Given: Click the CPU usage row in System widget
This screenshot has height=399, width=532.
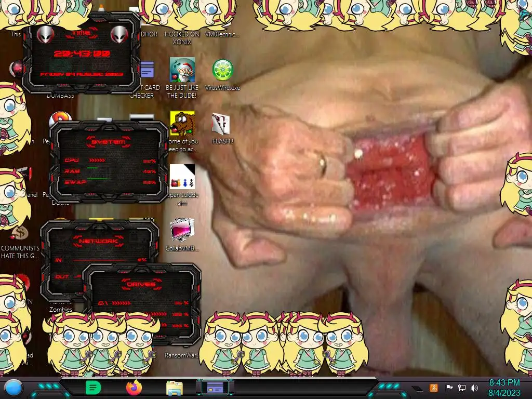Looking at the screenshot, I should [110, 161].
